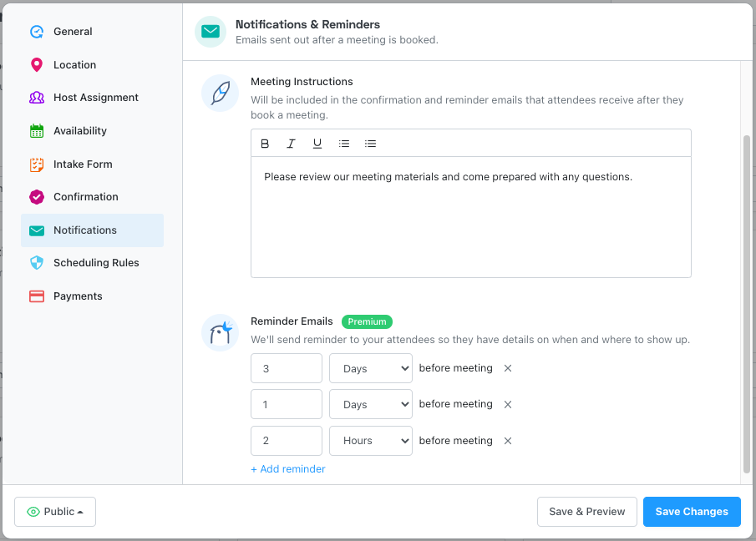Toggle italic formatting in editor toolbar
756x541 pixels.
click(x=291, y=144)
